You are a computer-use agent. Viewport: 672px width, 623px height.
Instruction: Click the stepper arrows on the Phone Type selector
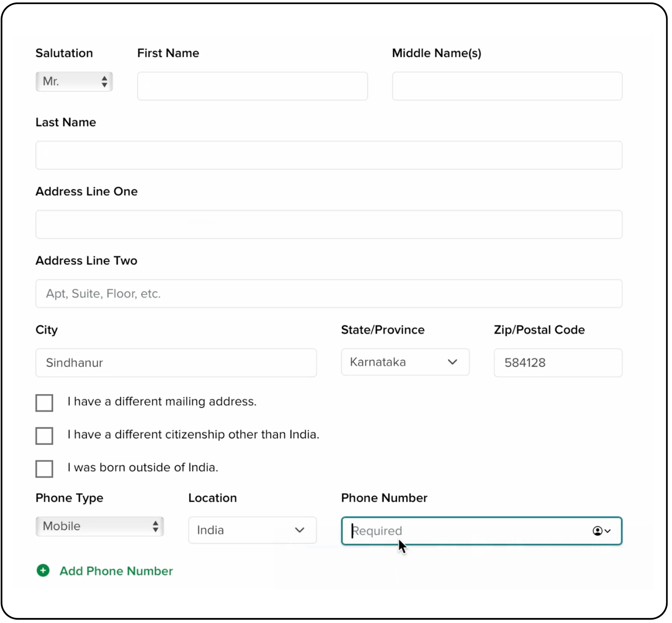click(x=156, y=526)
